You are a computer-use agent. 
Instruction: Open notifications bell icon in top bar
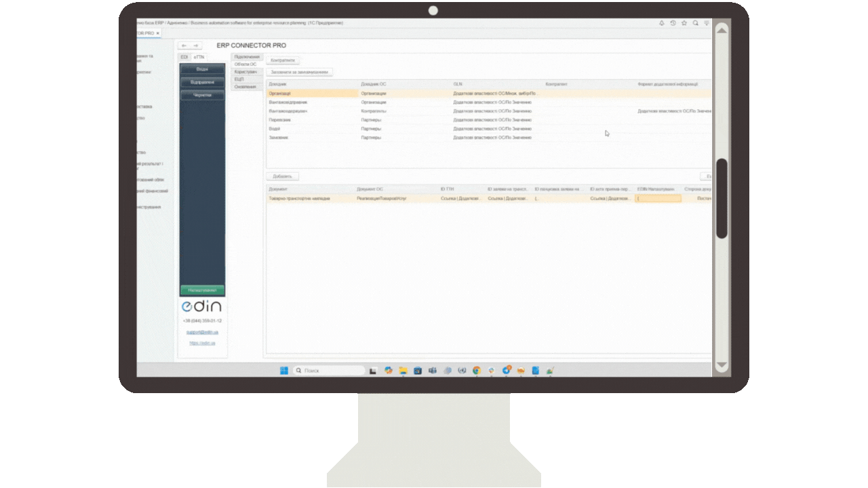pos(662,23)
